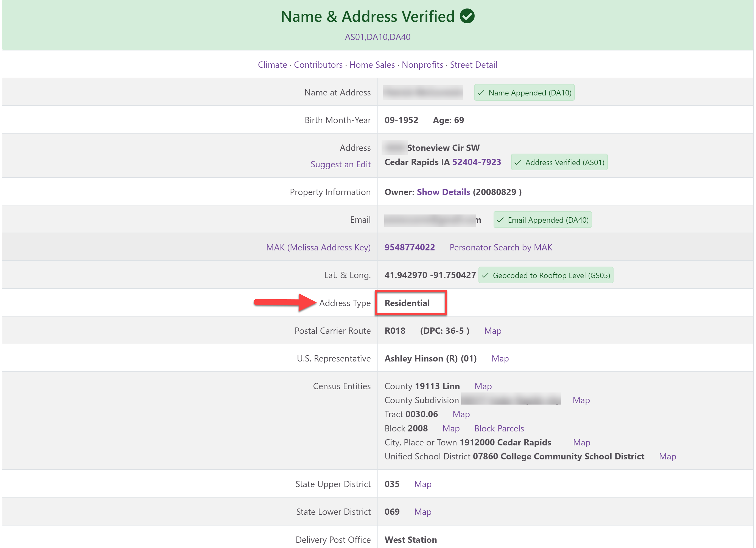
Task: Expand owner Show Details link
Action: click(443, 192)
